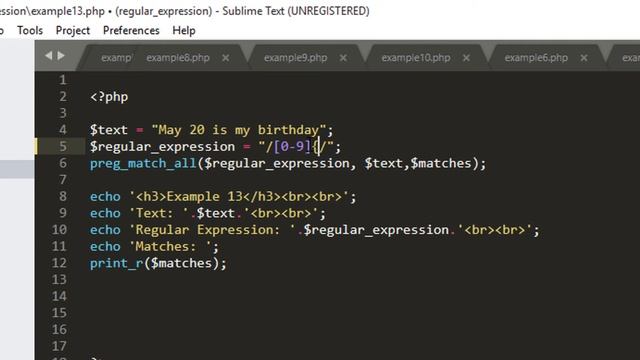
Task: Click line number 5 in the gutter
Action: pos(62,147)
